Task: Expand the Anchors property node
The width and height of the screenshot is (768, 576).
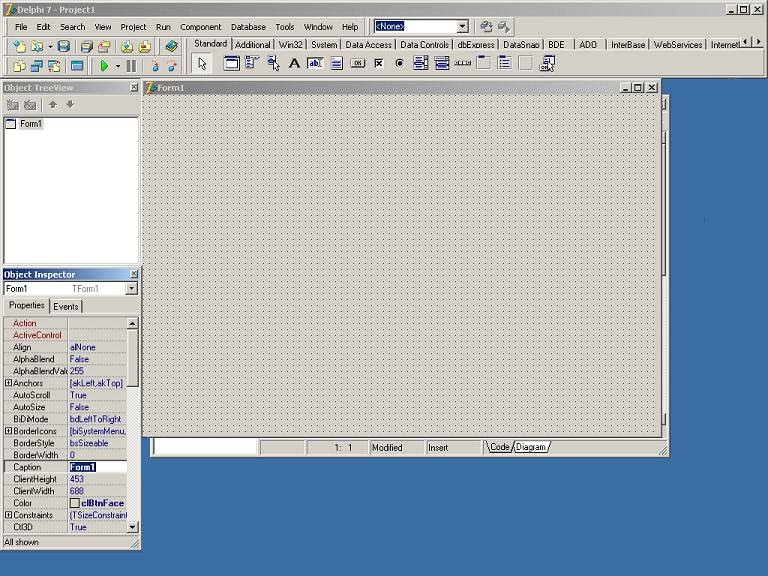Action: point(9,383)
